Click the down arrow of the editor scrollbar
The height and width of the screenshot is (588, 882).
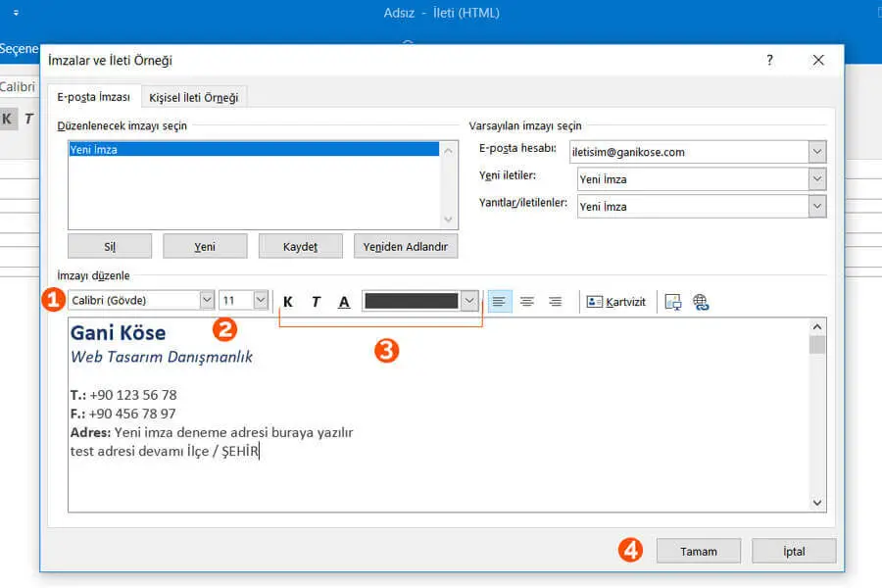tap(817, 503)
